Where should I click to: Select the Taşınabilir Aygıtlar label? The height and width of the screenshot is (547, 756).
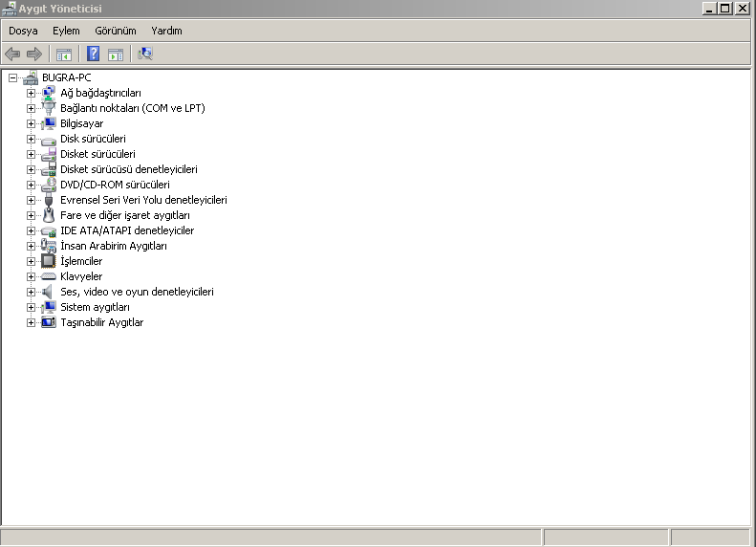101,322
